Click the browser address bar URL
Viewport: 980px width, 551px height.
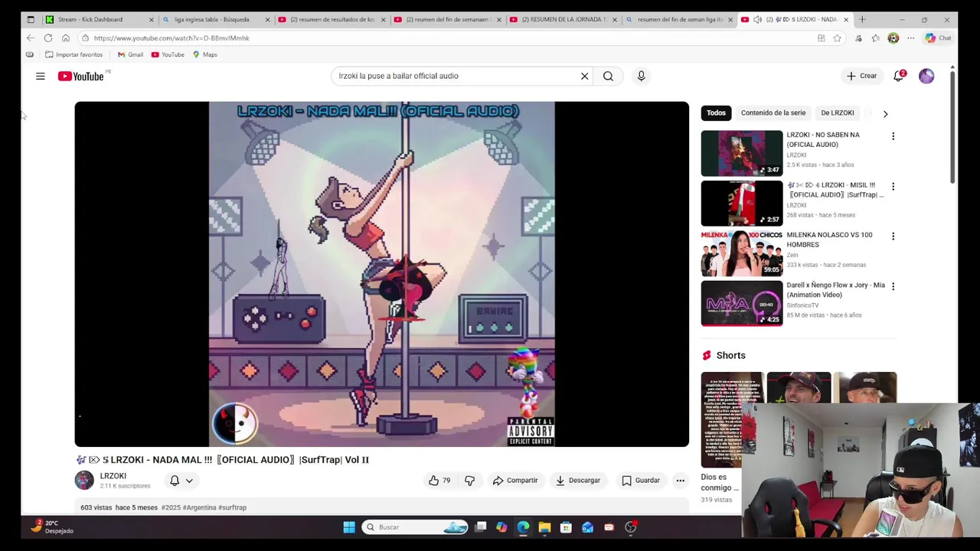coord(171,38)
